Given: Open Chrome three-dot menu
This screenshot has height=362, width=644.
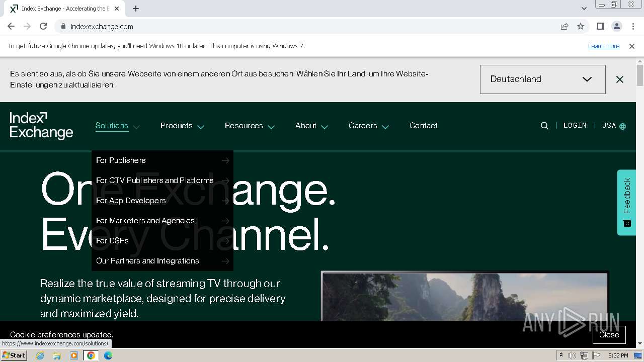Looking at the screenshot, I should 632,26.
